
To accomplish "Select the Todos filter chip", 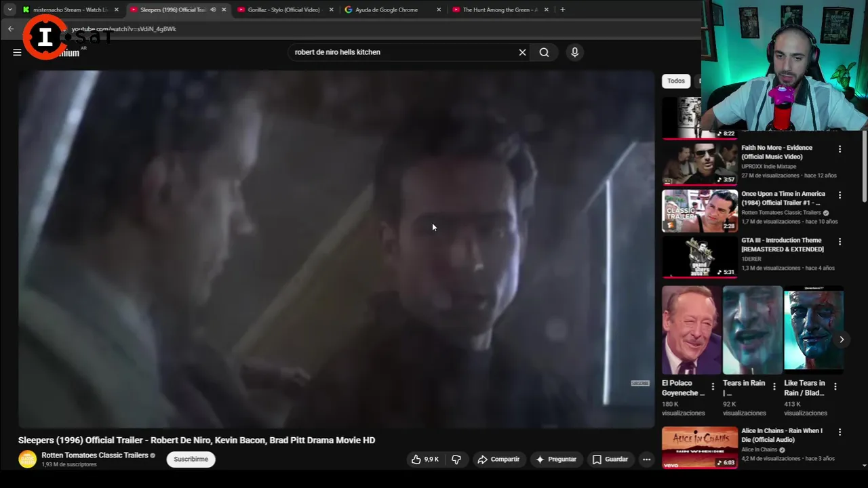I will click(676, 81).
